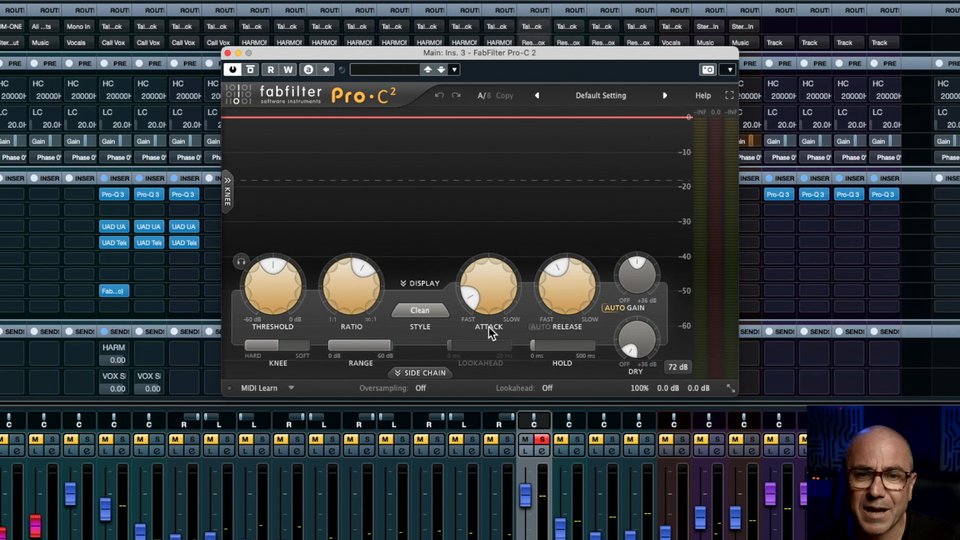Open the Clean style selector
Viewport: 960px width, 540px height.
(x=420, y=310)
